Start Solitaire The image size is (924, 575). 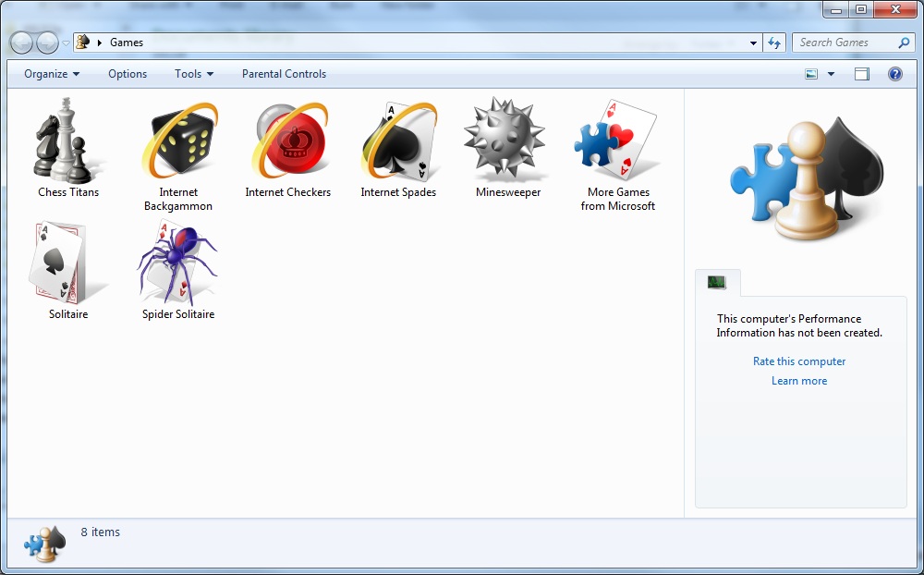[67, 266]
